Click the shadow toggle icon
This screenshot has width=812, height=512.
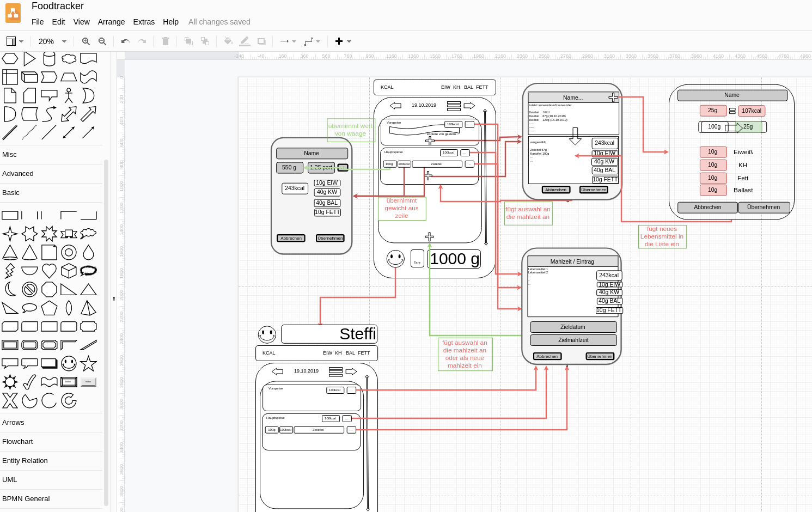click(261, 41)
